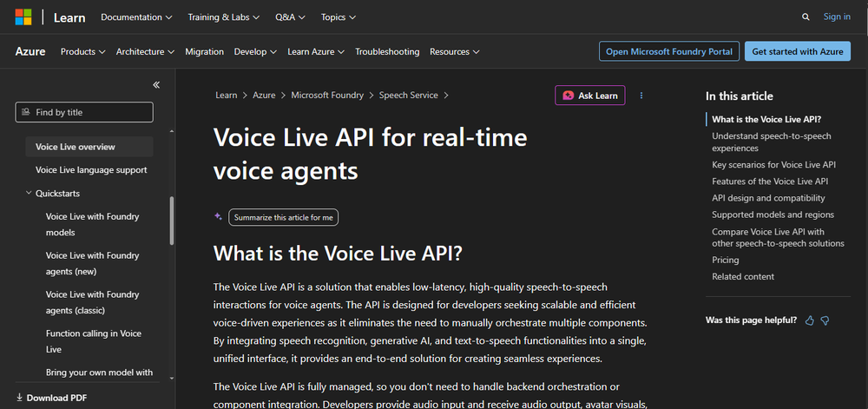Expand the Documentation menu
The height and width of the screenshot is (409, 868).
pyautogui.click(x=136, y=17)
